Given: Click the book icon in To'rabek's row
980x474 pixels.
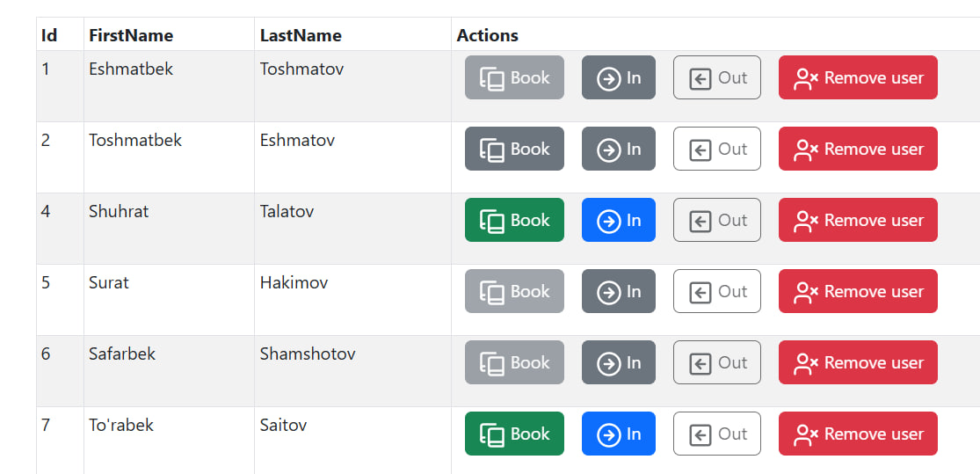Looking at the screenshot, I should point(492,434).
